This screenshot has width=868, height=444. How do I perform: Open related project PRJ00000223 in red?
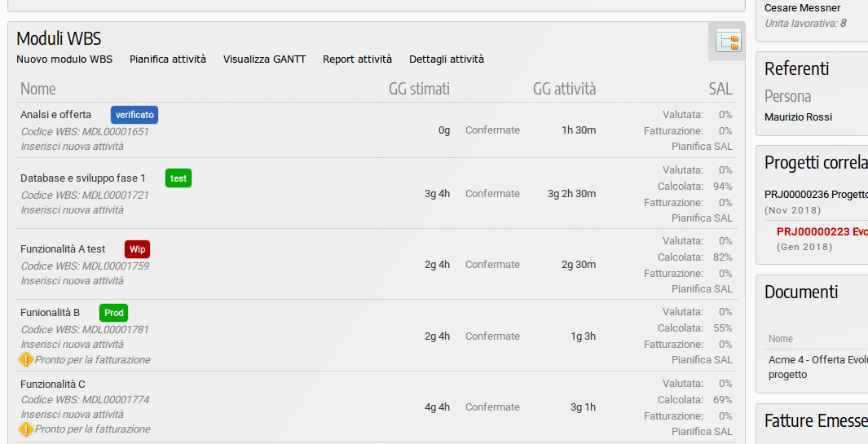click(x=822, y=232)
